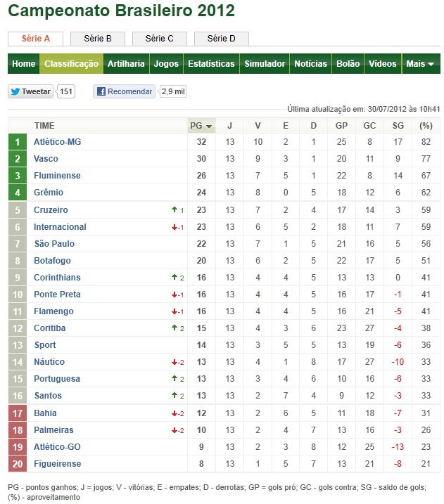Open the Artilharia menu item
This screenshot has height=504, width=444.
[x=126, y=64]
